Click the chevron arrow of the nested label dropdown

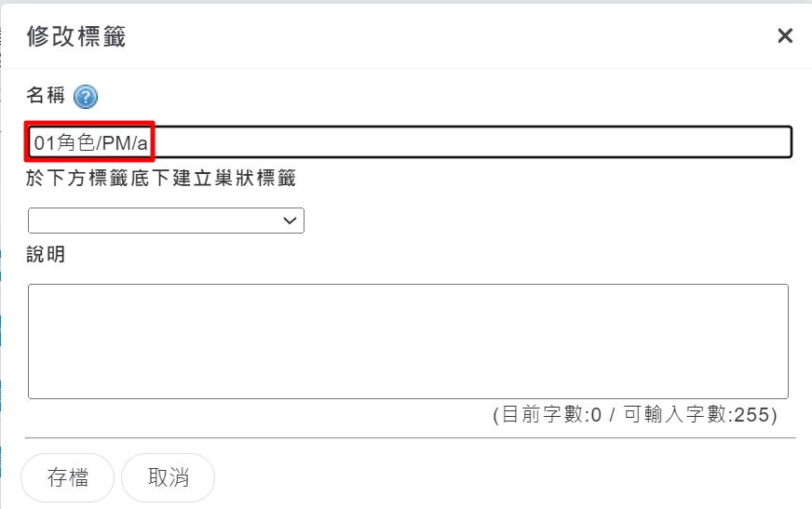click(x=290, y=221)
